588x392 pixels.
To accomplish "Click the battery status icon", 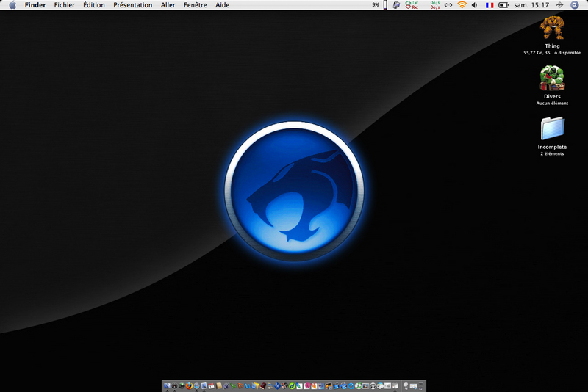I will [x=503, y=5].
